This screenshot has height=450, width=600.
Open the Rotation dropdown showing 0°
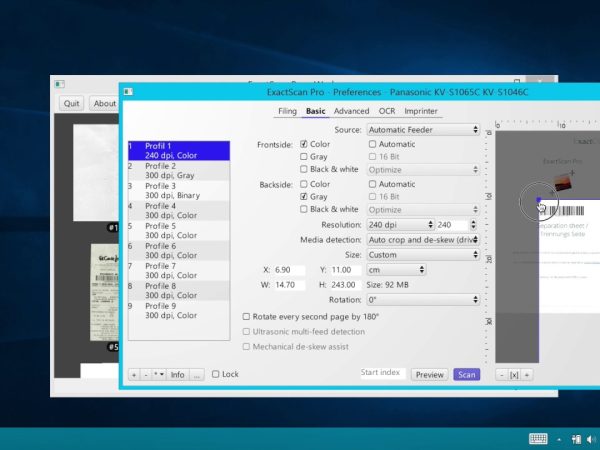click(423, 300)
